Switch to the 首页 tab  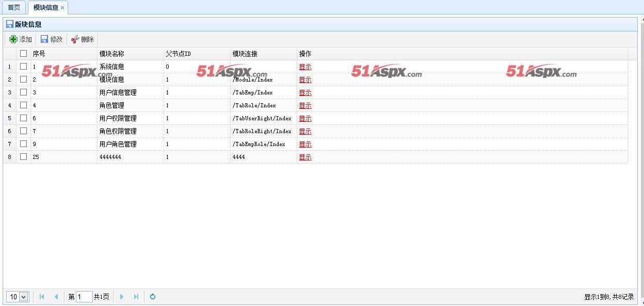(14, 8)
